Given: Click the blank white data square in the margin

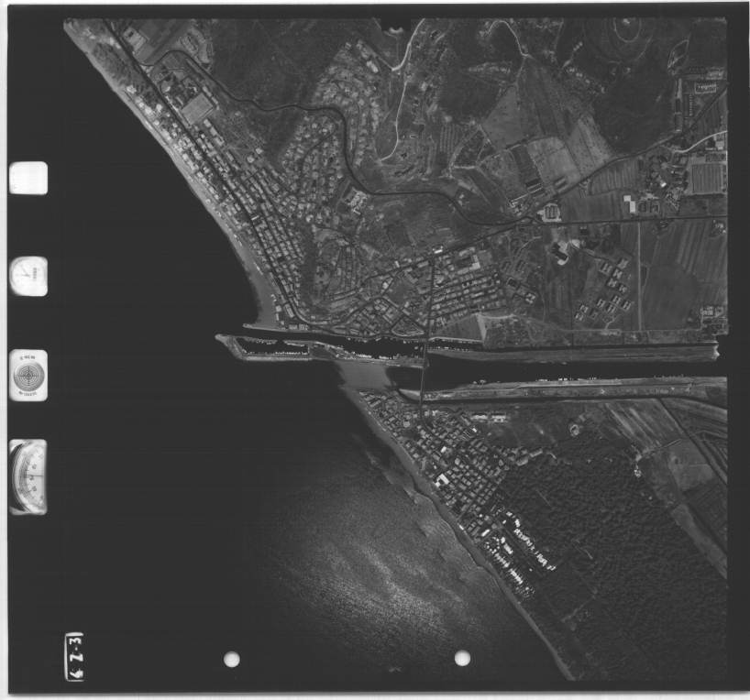Looking at the screenshot, I should [x=28, y=178].
